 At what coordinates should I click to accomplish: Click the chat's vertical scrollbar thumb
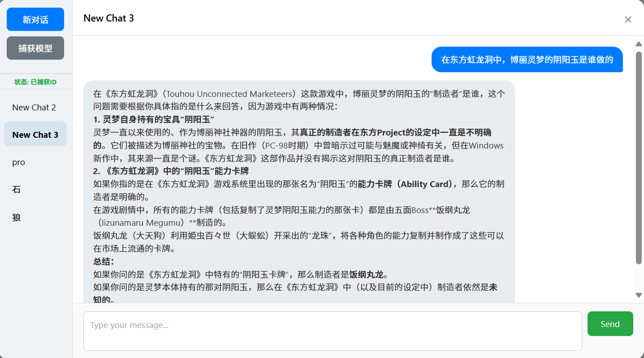639,158
